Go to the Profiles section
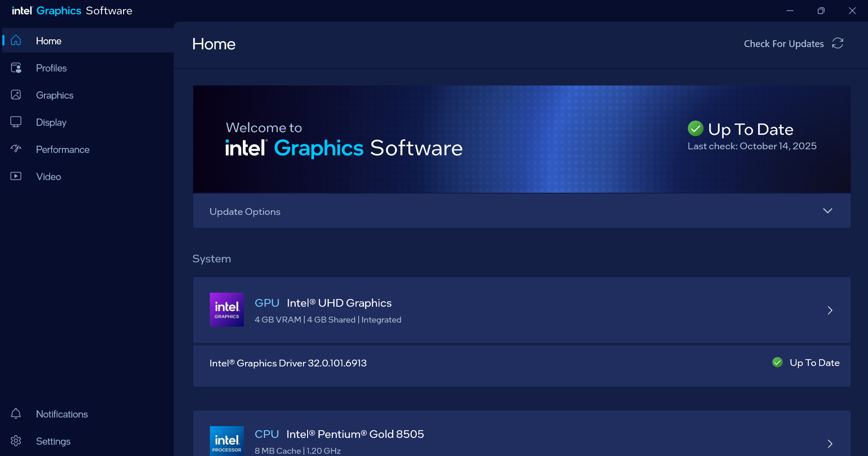868x456 pixels. point(88,68)
